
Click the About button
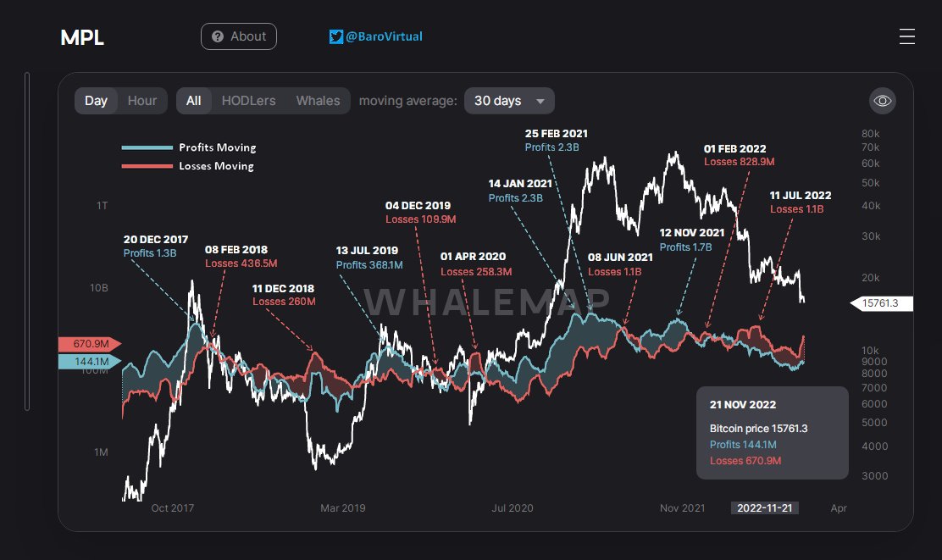(239, 36)
